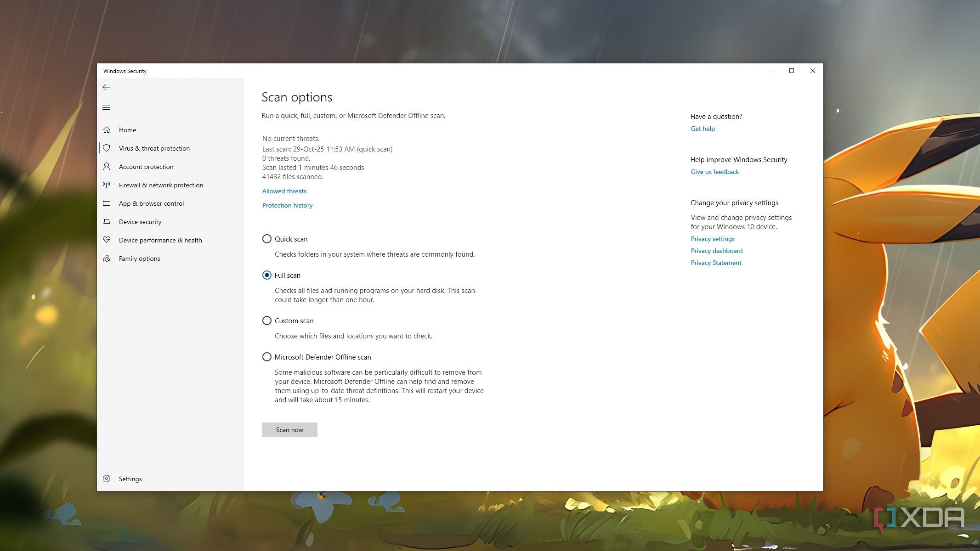Screen dimensions: 980x551
Task: Select the Full scan radio button
Action: (x=266, y=275)
